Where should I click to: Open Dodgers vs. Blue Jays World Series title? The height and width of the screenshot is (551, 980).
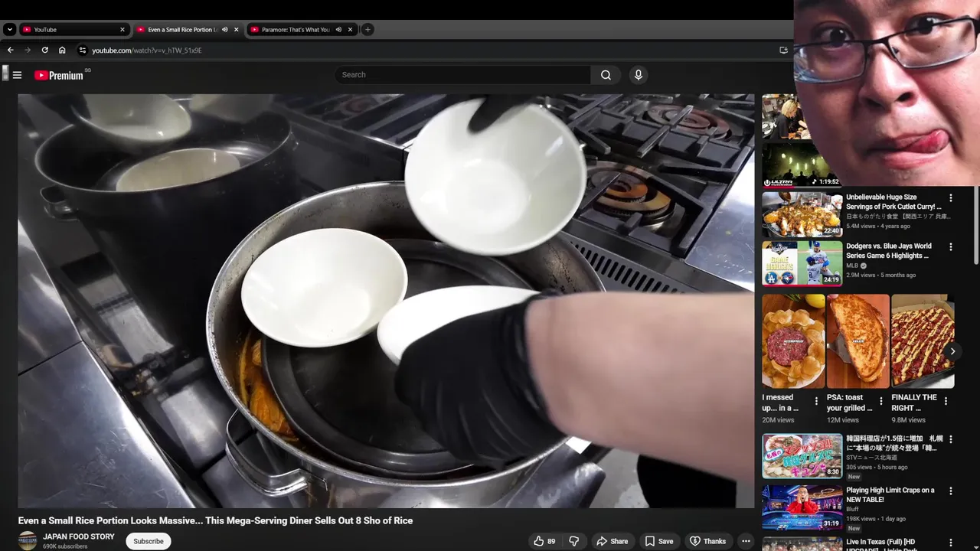click(889, 251)
